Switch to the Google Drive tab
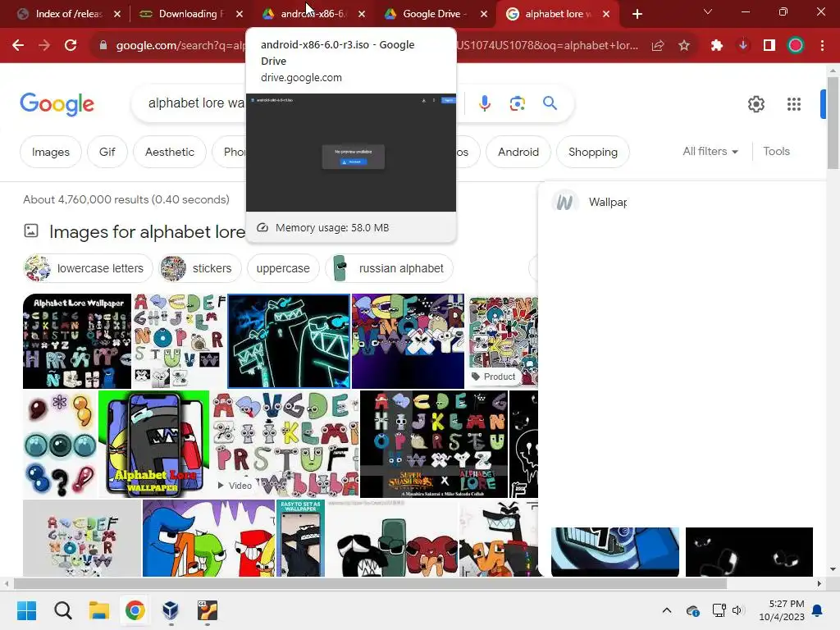 click(435, 14)
